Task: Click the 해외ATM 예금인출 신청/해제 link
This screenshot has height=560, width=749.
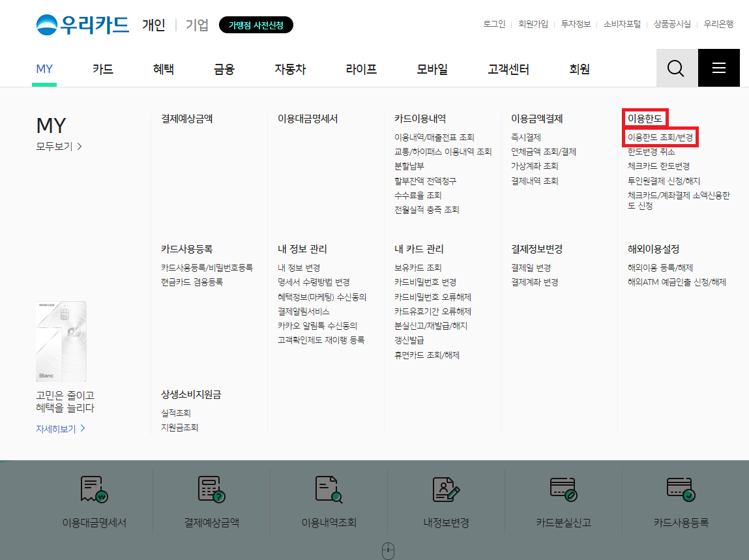Action: [x=677, y=282]
